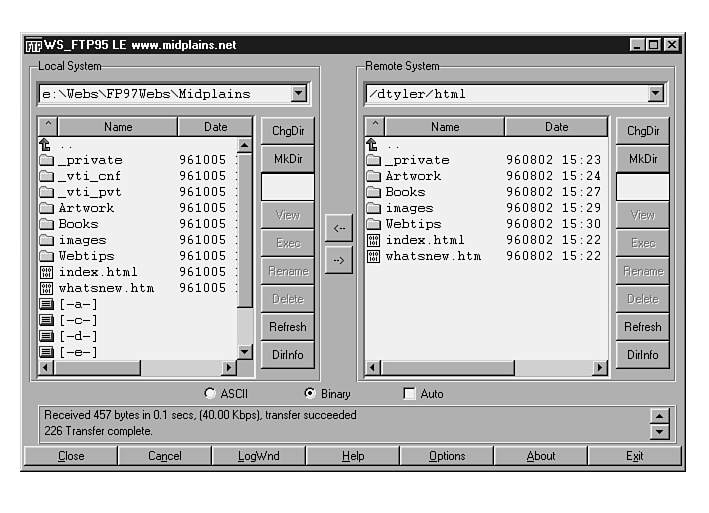709x513 pixels.
Task: Select Binary transfer mode
Action: [x=309, y=394]
